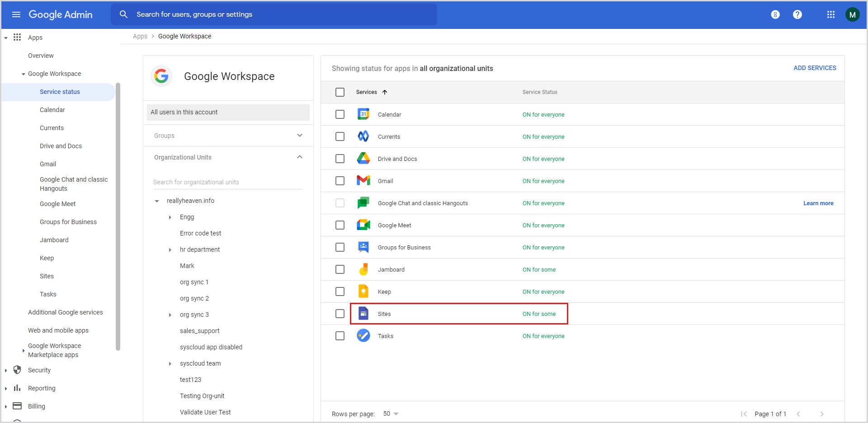Click the Gmail envelope icon

click(363, 181)
